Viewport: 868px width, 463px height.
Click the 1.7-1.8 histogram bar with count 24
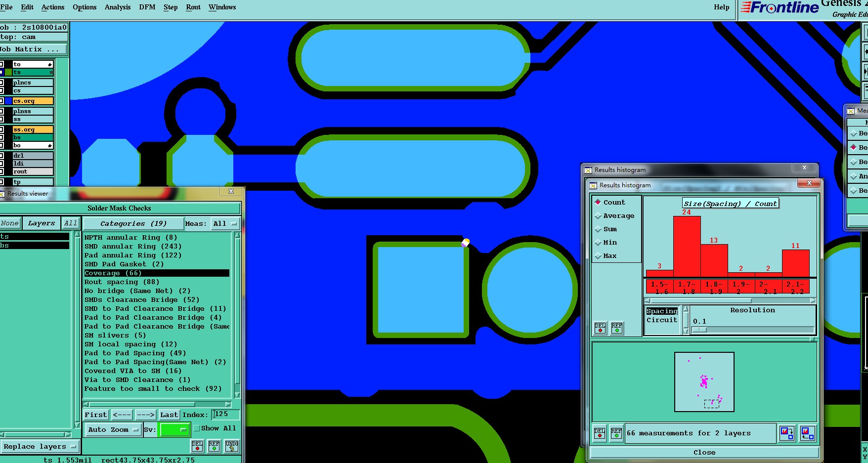(687, 246)
